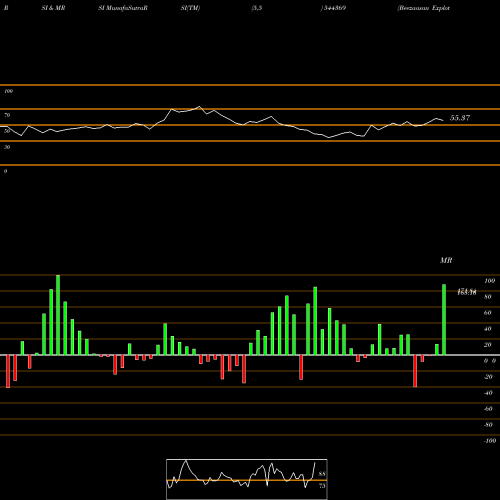The image size is (500, 500).
Task: Click the MR axis label -20
Action: point(488,377)
